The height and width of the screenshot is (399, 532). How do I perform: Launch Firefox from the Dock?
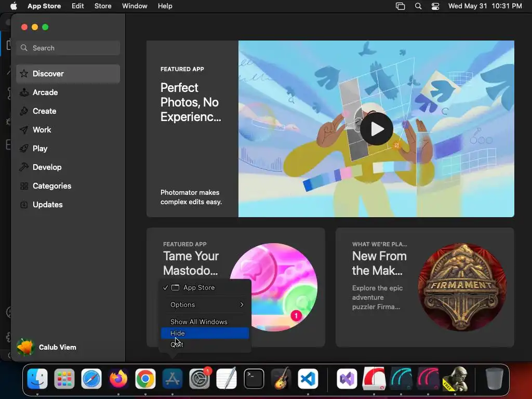118,378
